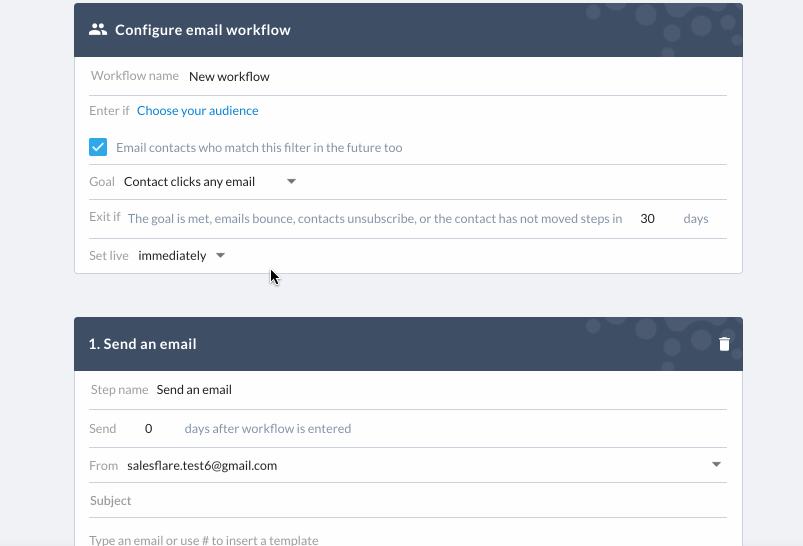Expand the Set live immediately dropdown
Viewport: 803px width, 546px height.
click(x=220, y=255)
